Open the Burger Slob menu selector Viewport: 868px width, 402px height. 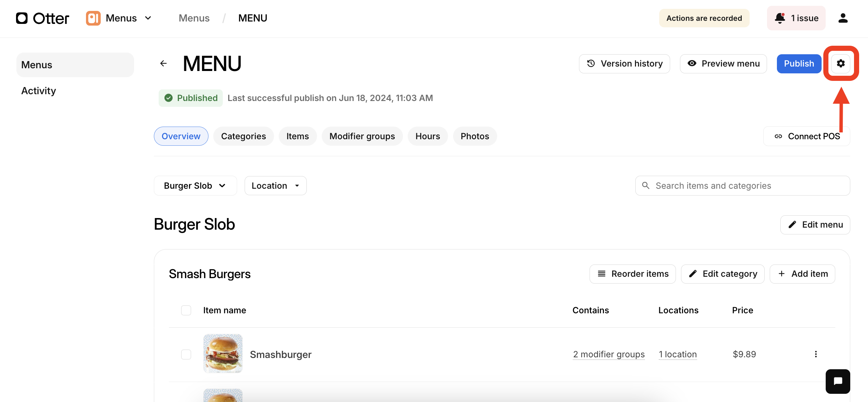pyautogui.click(x=195, y=185)
